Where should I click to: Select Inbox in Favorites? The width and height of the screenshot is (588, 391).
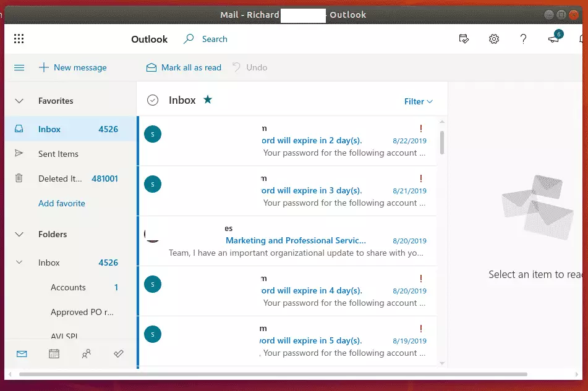click(71, 129)
